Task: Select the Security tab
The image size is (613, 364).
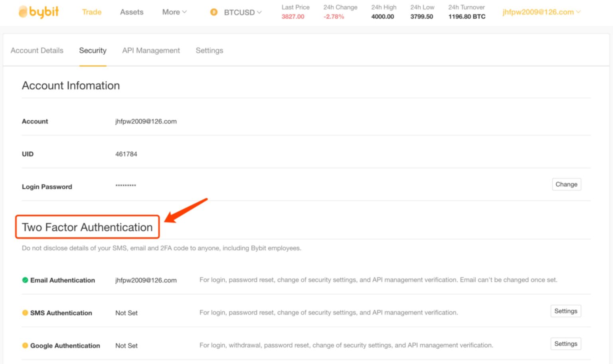Action: [93, 51]
